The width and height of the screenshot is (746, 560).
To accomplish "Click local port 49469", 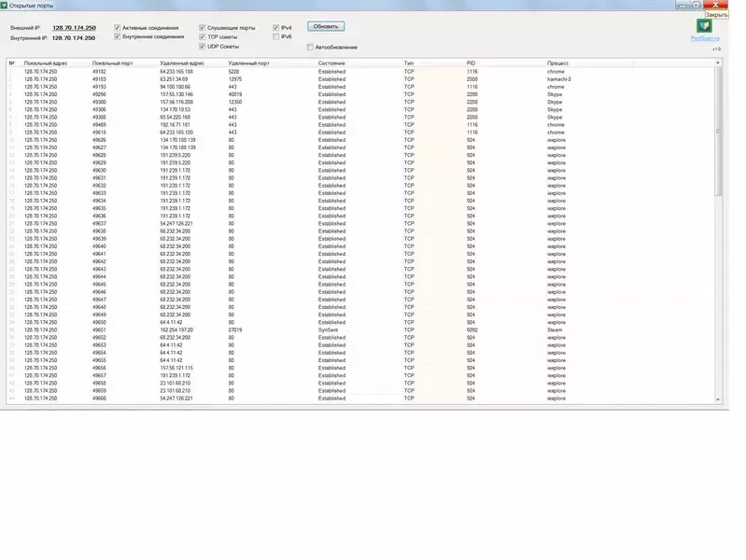I will [x=99, y=125].
